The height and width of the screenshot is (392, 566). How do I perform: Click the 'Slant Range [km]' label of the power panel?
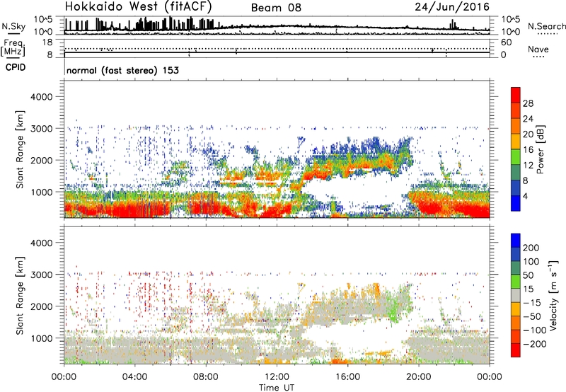20,149
